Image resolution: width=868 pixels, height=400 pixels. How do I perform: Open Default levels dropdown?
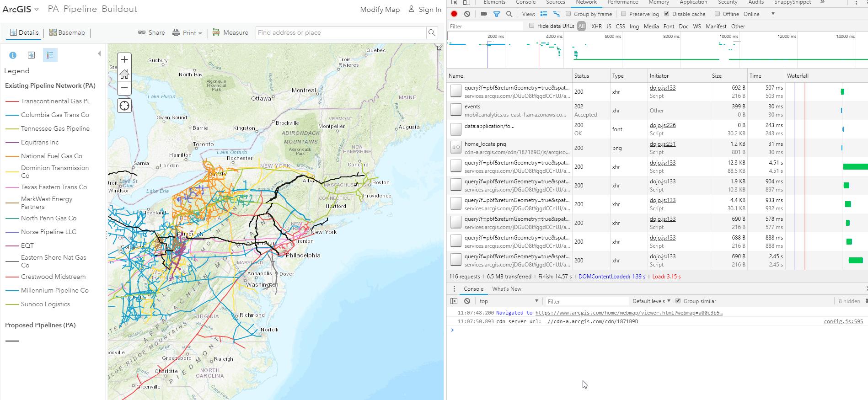(x=651, y=301)
